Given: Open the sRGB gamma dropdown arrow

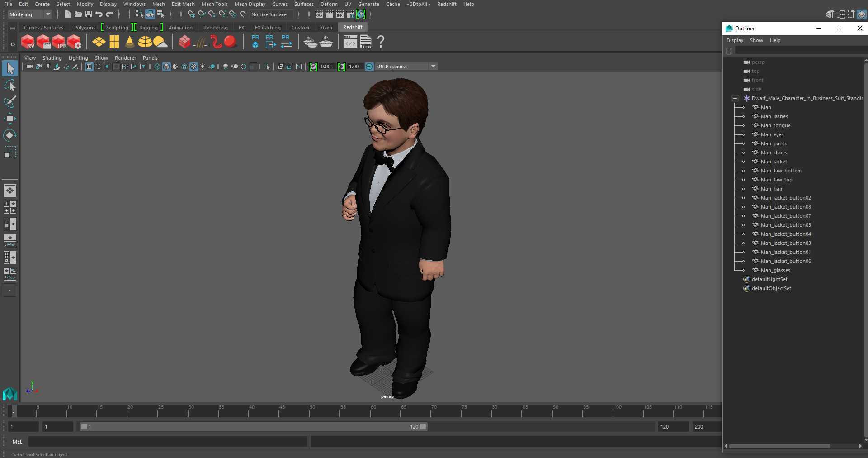Looking at the screenshot, I should (x=433, y=67).
